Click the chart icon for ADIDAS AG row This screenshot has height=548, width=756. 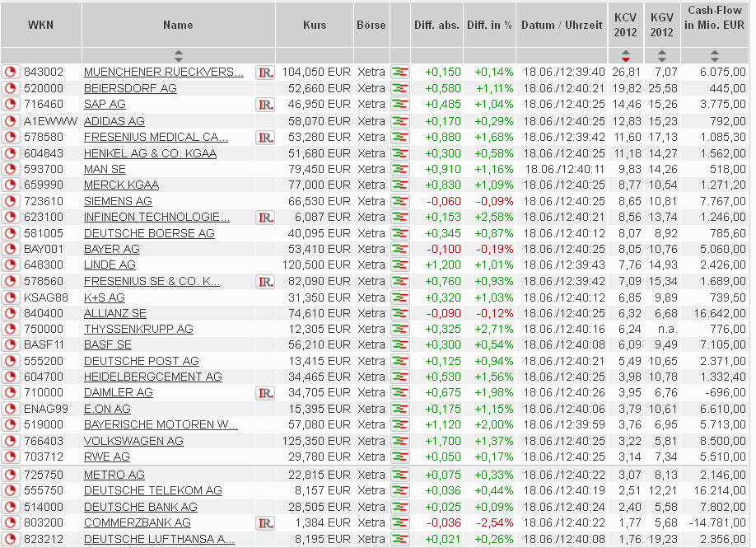tap(10, 121)
